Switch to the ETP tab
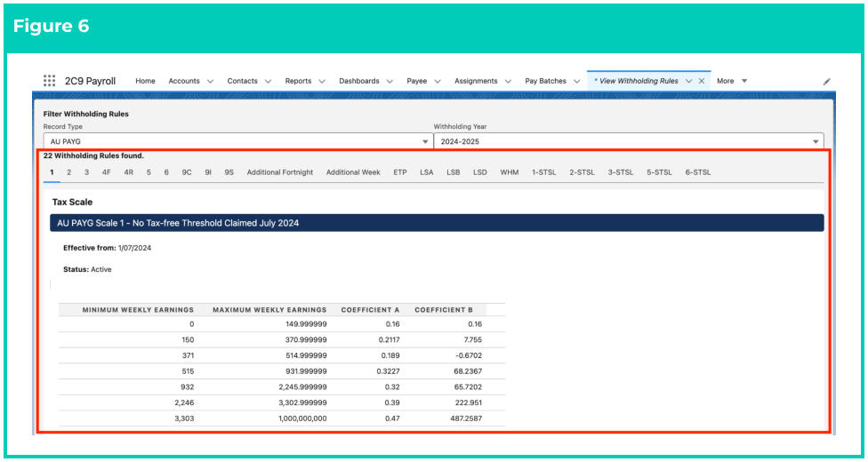This screenshot has width=868, height=462. click(400, 172)
